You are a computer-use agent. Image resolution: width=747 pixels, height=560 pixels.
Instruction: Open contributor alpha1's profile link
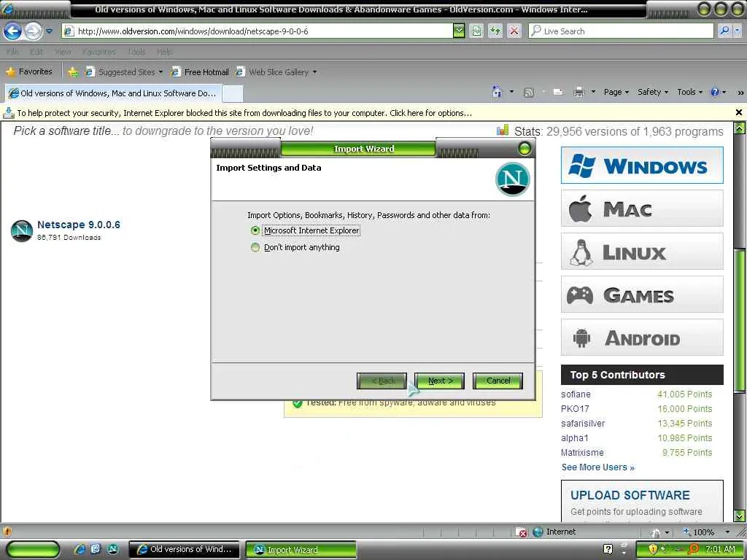575,438
